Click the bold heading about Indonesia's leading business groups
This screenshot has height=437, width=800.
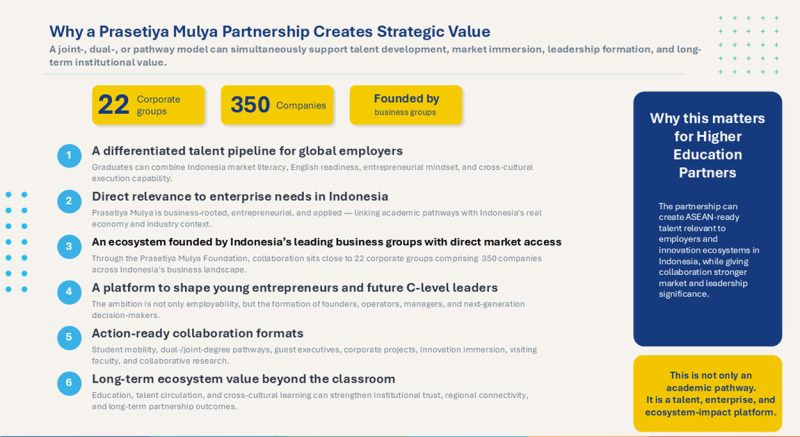[326, 242]
